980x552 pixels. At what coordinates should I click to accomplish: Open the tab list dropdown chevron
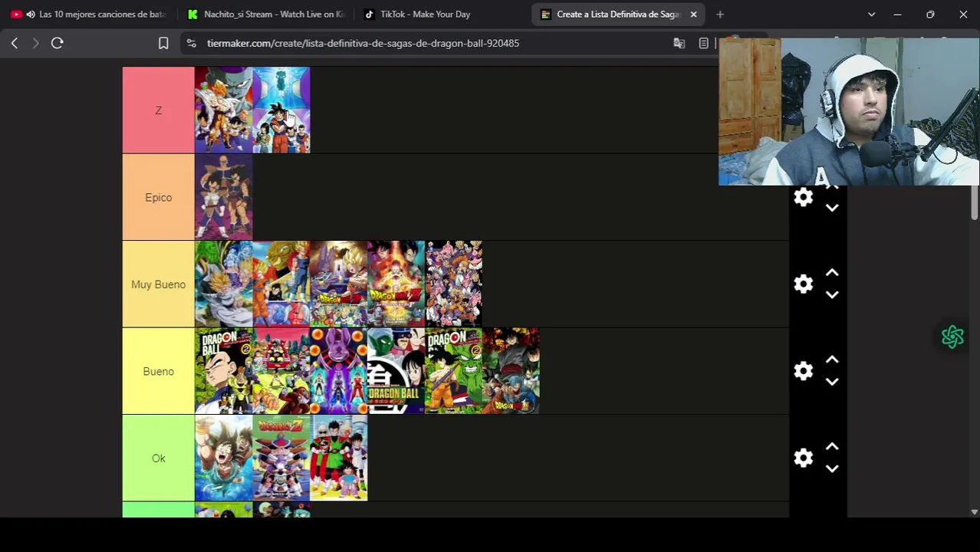click(871, 15)
